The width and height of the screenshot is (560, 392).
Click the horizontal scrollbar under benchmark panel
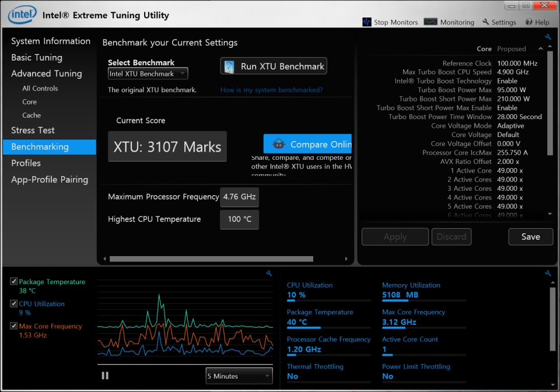pos(211,258)
